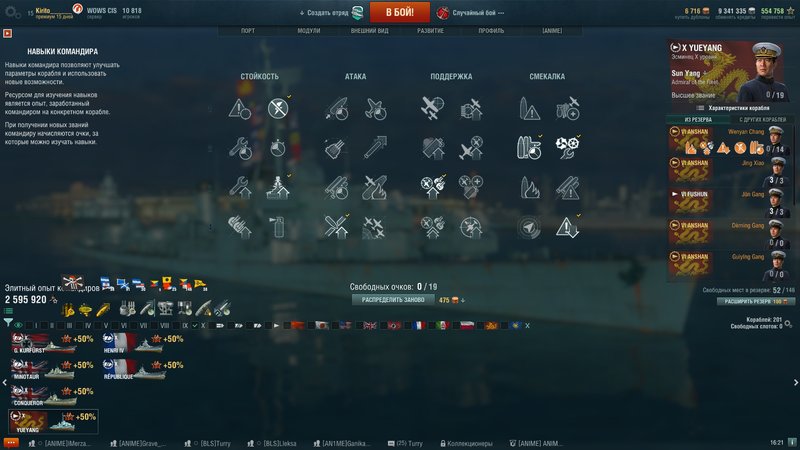
Task: Switch to the МОДУЛИ tab
Action: pos(309,31)
